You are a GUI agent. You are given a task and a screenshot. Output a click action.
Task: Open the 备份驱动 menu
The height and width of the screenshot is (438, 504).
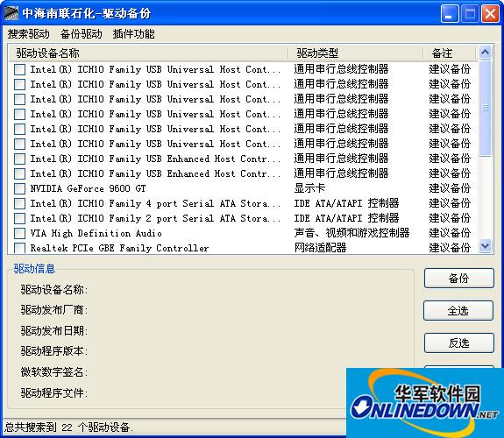pyautogui.click(x=81, y=34)
